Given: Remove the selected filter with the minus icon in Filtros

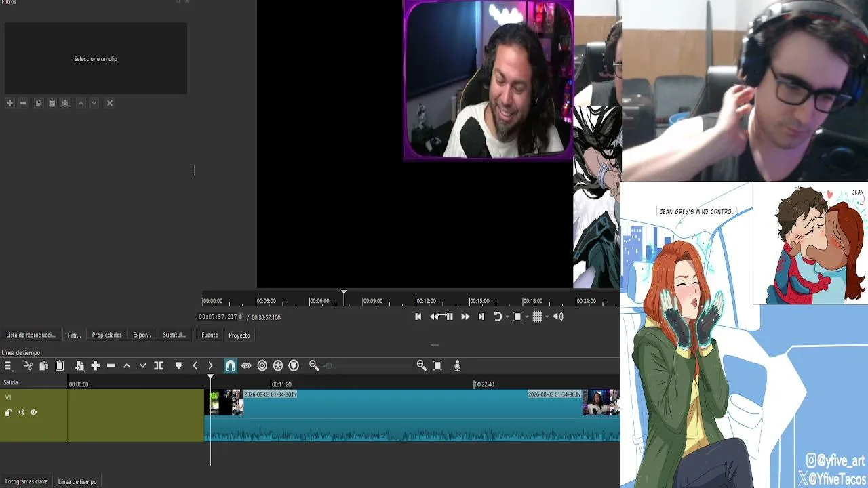Looking at the screenshot, I should click(23, 103).
